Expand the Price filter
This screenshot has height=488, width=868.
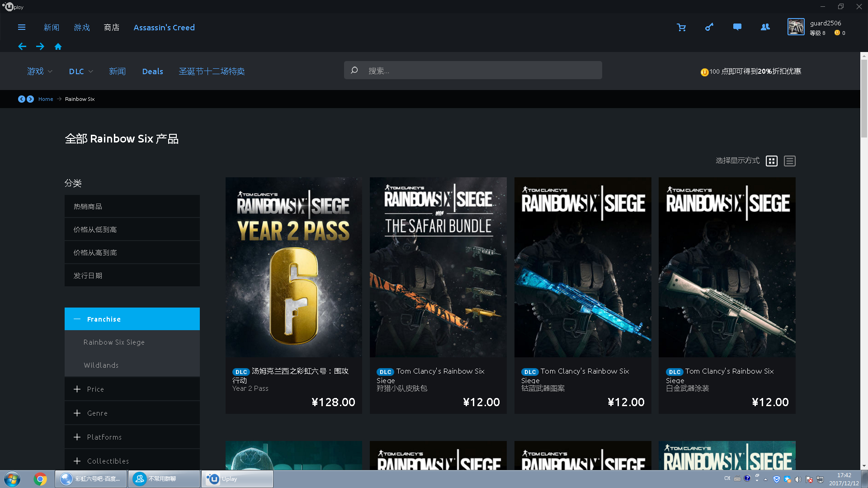(x=132, y=389)
